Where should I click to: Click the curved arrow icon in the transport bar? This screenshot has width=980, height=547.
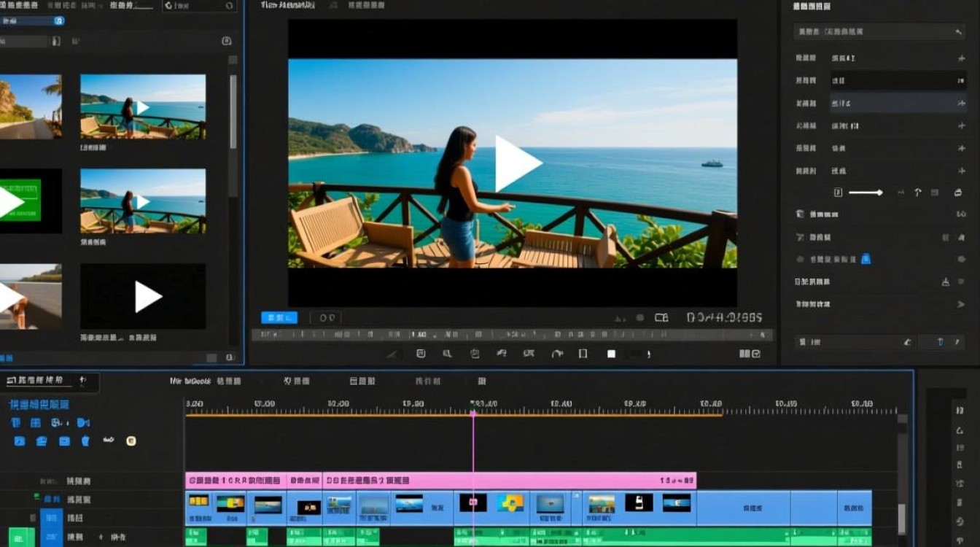[557, 354]
